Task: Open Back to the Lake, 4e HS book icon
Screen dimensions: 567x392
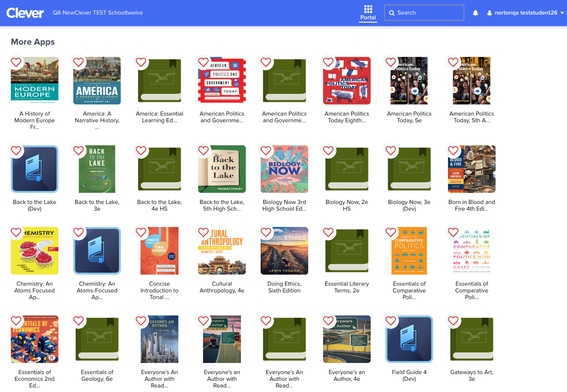Action: [x=159, y=169]
